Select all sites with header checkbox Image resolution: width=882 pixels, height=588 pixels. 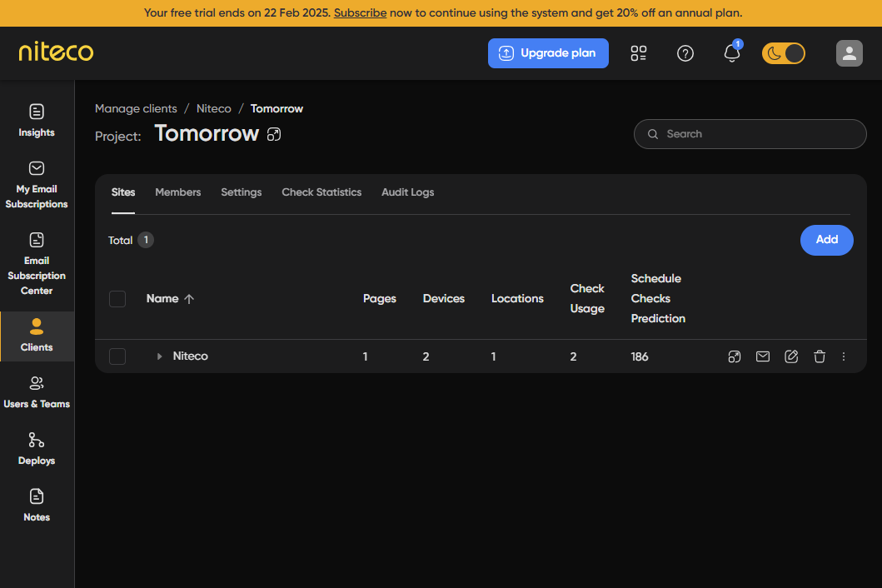click(x=117, y=299)
